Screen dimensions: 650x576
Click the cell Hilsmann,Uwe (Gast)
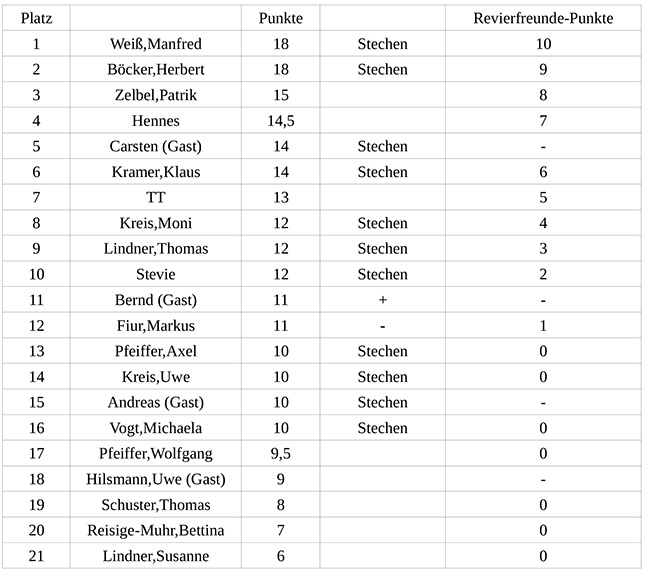pyautogui.click(x=156, y=479)
